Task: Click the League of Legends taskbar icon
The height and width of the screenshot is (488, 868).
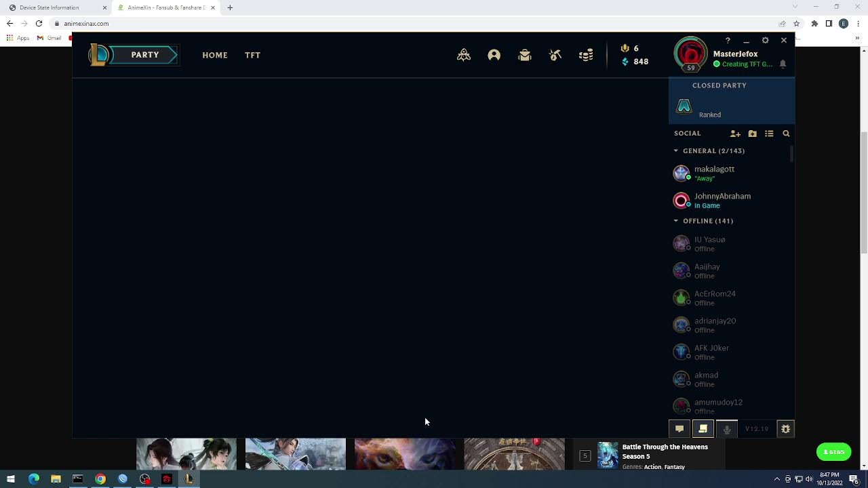Action: [189, 479]
